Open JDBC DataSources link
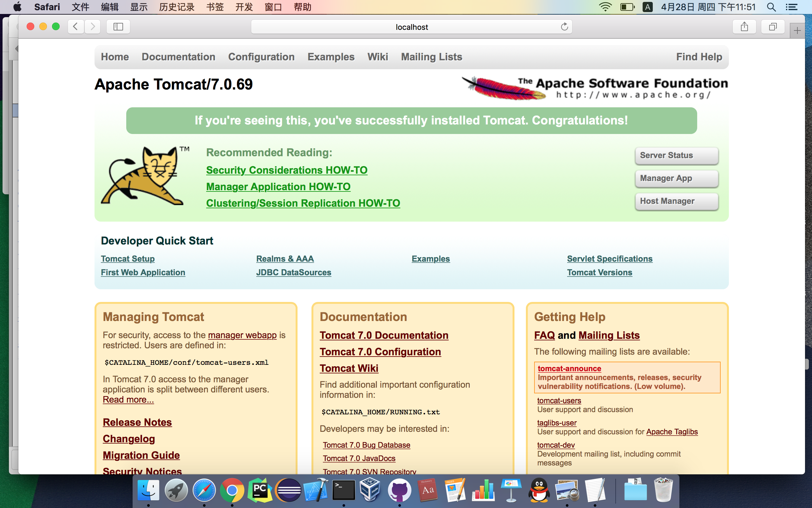Screen dimensions: 812x508 [294, 272]
